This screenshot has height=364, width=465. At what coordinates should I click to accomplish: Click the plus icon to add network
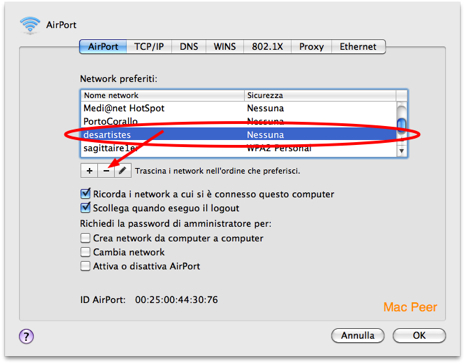[89, 171]
